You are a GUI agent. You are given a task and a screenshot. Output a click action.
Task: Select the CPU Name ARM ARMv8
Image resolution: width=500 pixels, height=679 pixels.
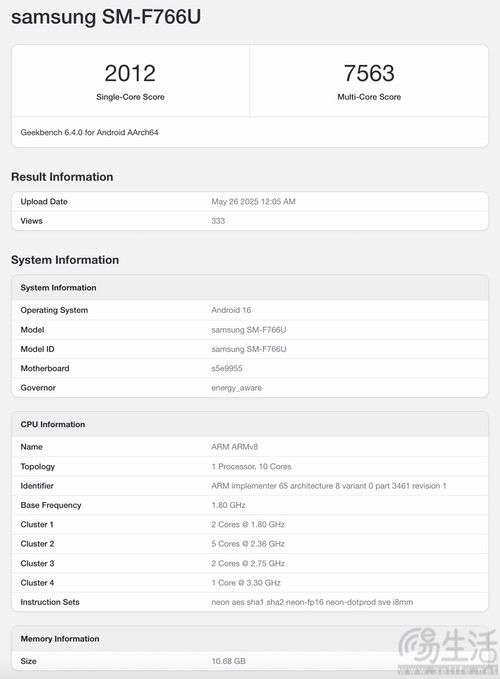[x=235, y=447]
